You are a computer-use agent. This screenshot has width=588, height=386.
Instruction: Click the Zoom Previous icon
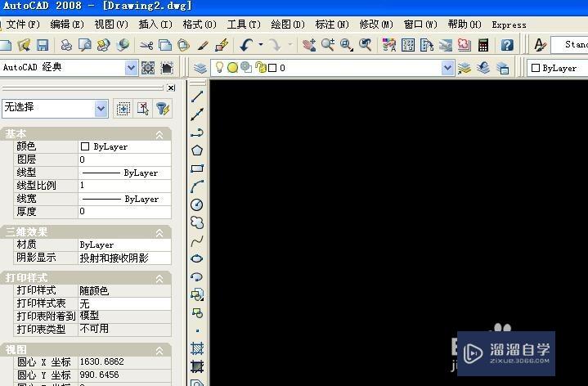[x=365, y=45]
